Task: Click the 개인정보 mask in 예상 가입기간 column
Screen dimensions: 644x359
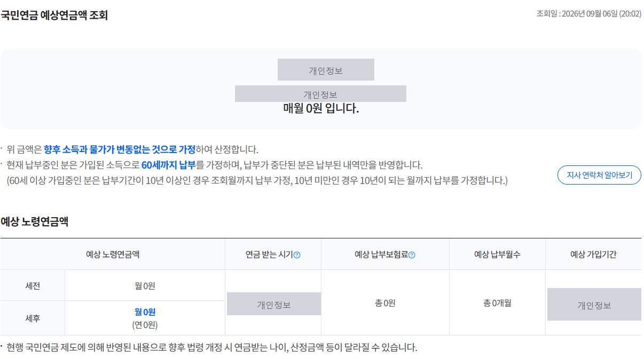Action: pyautogui.click(x=594, y=305)
